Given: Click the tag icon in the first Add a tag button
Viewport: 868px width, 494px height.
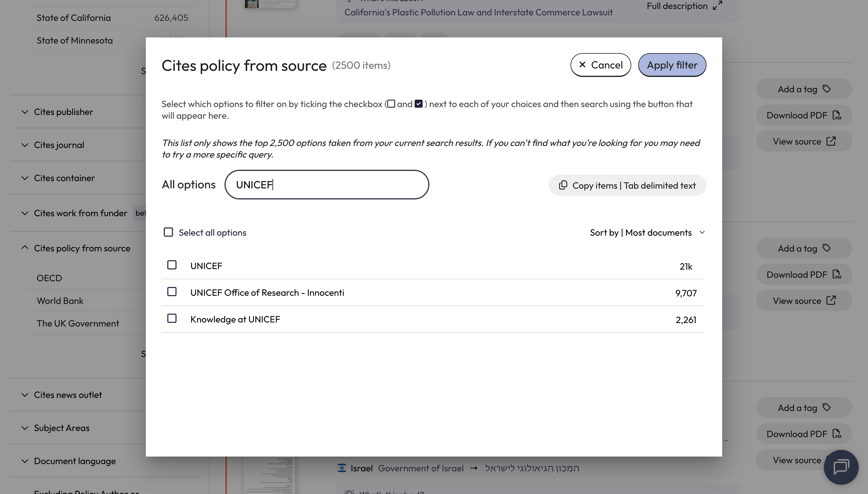Looking at the screenshot, I should click(826, 89).
